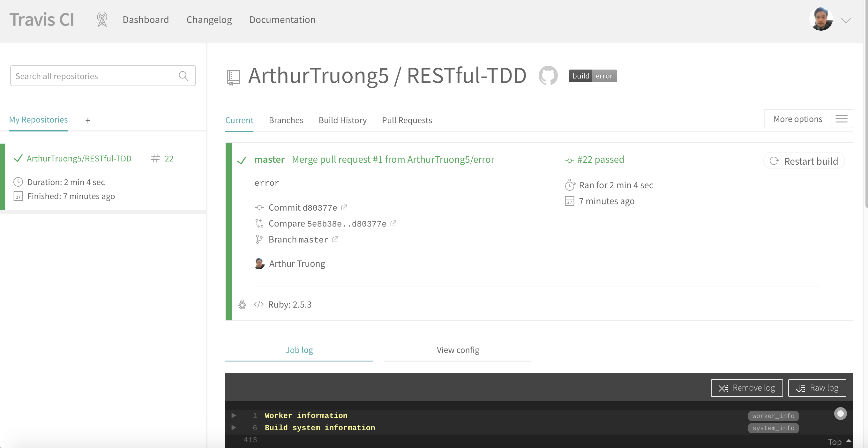Click the repository book icon
This screenshot has height=448, width=868.
coord(233,77)
